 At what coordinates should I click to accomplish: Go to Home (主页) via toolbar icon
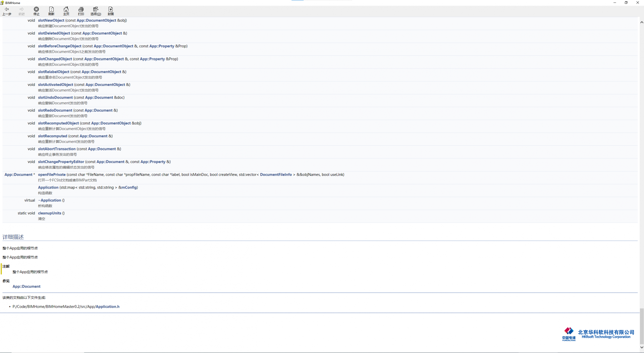tap(66, 11)
